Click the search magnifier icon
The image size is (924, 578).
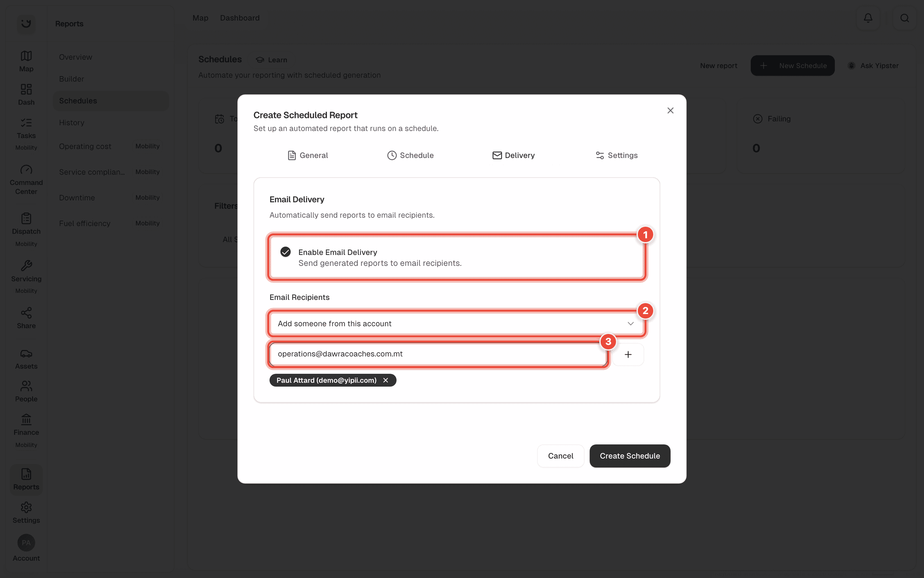tap(904, 18)
